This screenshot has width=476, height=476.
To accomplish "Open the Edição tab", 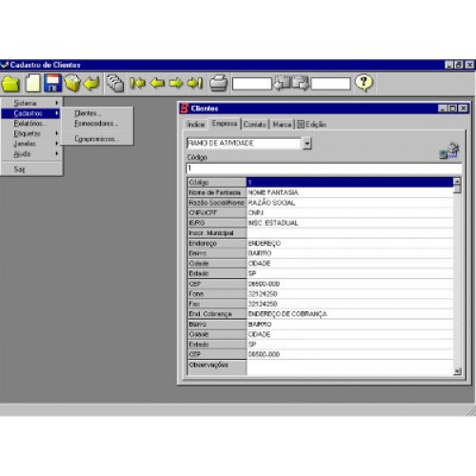I will [x=312, y=125].
